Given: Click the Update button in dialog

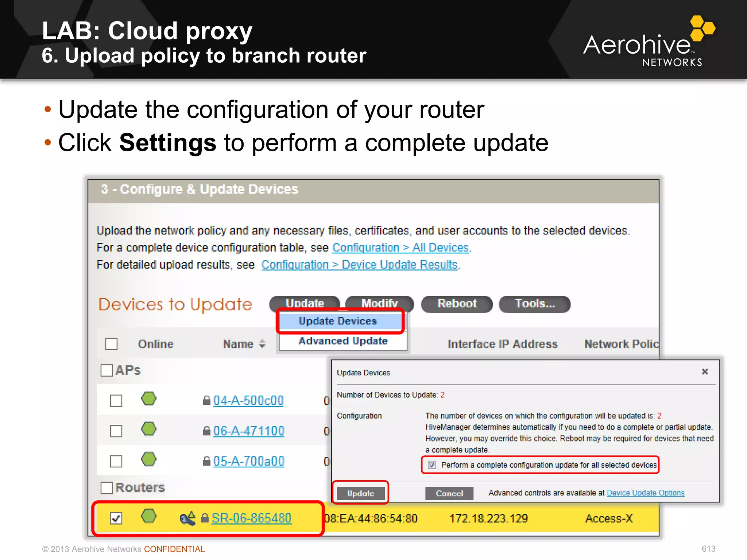Looking at the screenshot, I should (361, 493).
